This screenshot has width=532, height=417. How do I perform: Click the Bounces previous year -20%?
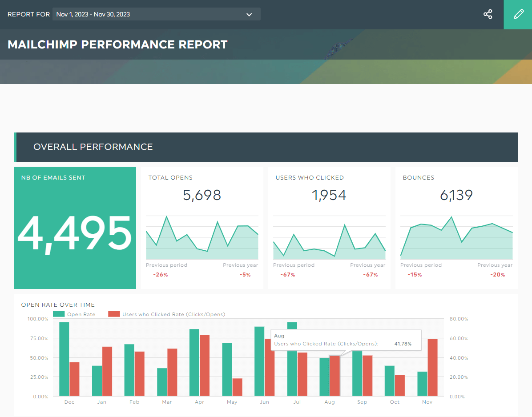point(497,275)
